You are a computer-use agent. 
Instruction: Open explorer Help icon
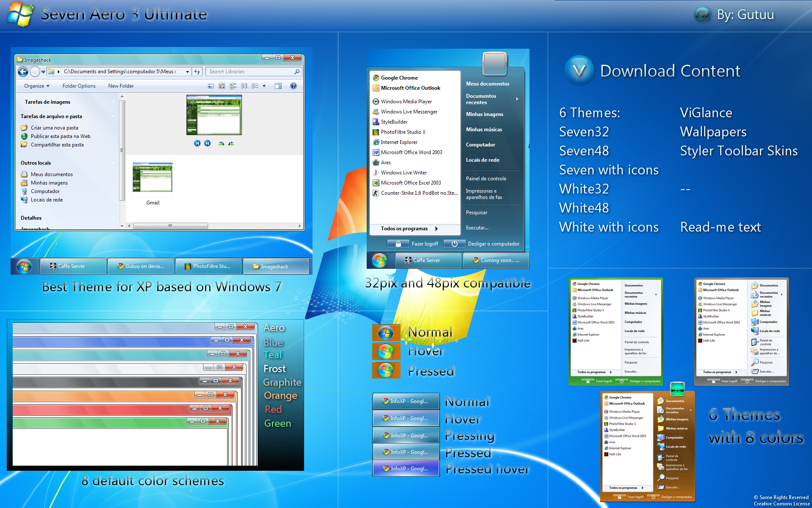click(294, 86)
